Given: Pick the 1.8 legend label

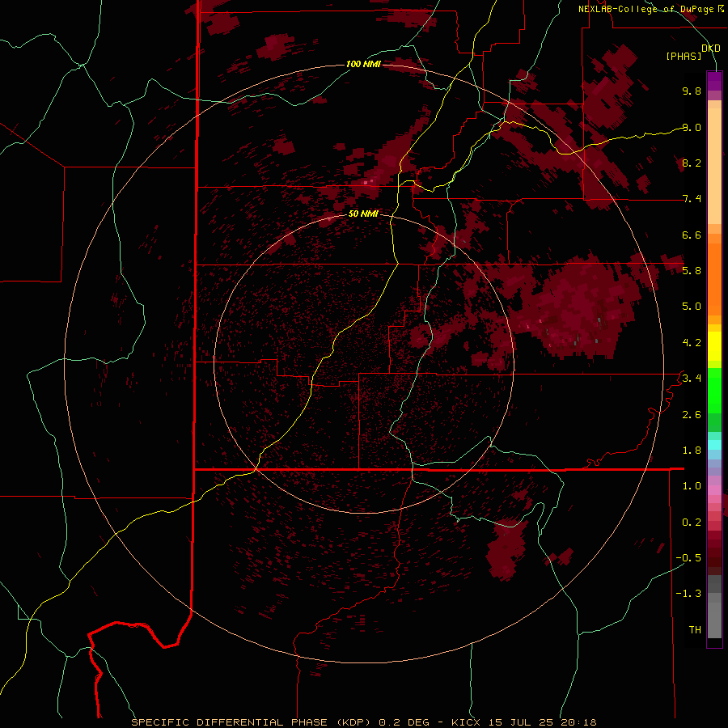Looking at the screenshot, I should (x=692, y=450).
